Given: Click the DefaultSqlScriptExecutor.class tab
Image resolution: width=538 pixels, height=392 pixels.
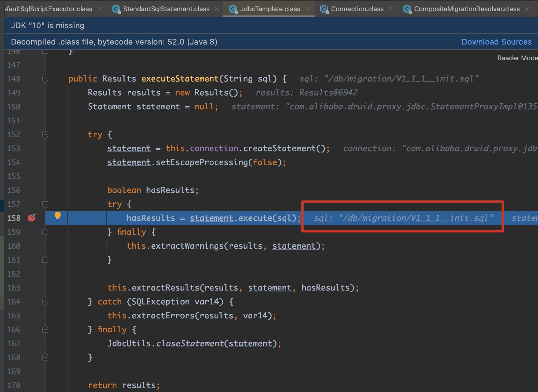Looking at the screenshot, I should tap(49, 9).
